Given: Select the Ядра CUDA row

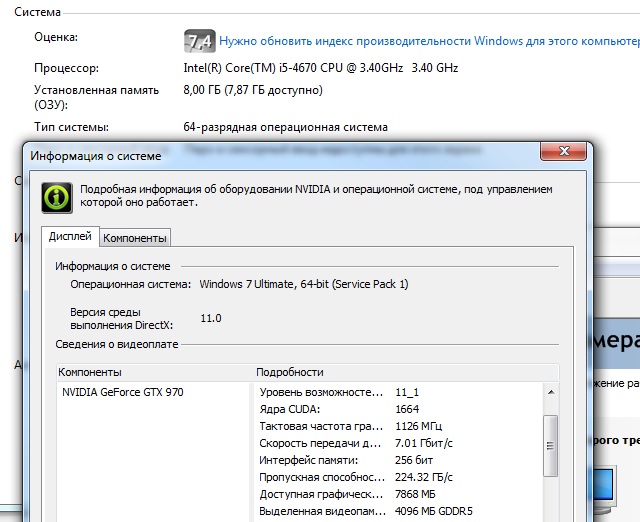Looking at the screenshot, I should pyautogui.click(x=400, y=409).
